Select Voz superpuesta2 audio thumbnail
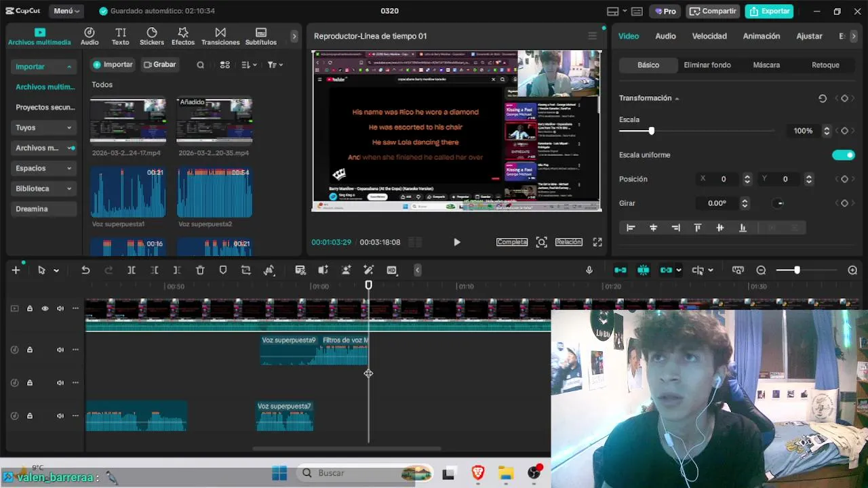 (x=214, y=192)
